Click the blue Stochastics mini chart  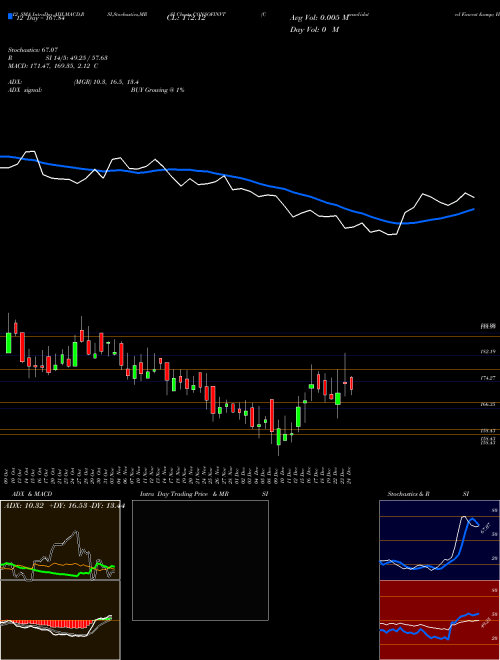439,540
